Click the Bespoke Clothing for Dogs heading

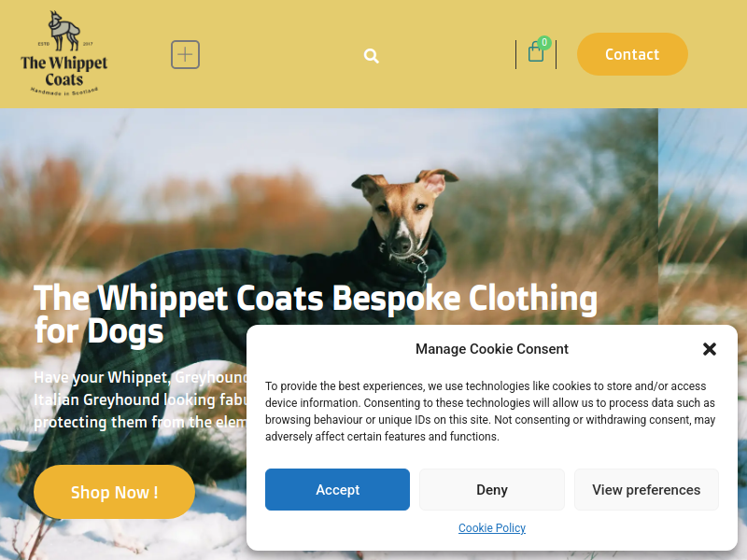tap(316, 314)
